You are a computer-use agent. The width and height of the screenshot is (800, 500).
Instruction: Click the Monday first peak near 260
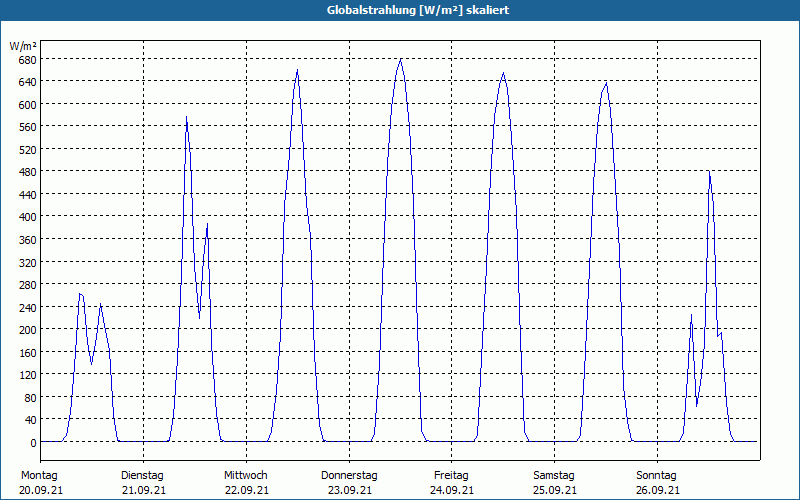pos(81,294)
